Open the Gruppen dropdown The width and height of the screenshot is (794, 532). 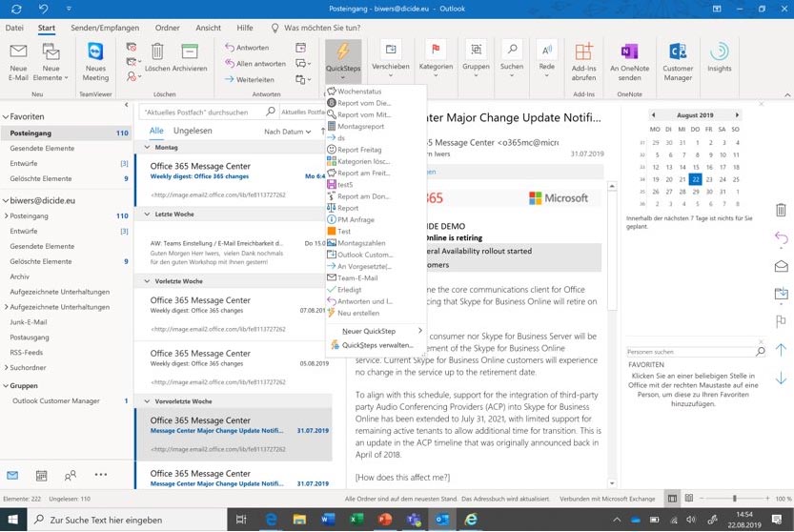tap(476, 59)
